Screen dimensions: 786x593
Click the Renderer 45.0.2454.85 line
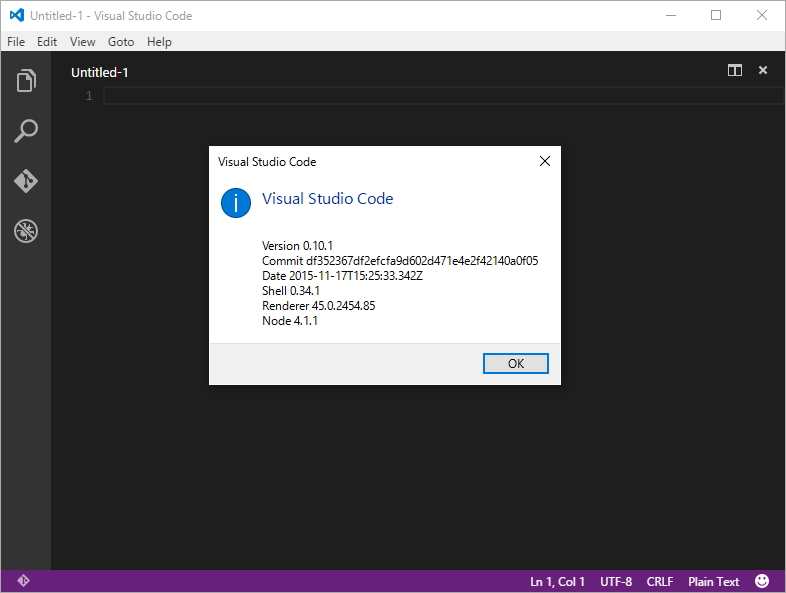tap(318, 306)
